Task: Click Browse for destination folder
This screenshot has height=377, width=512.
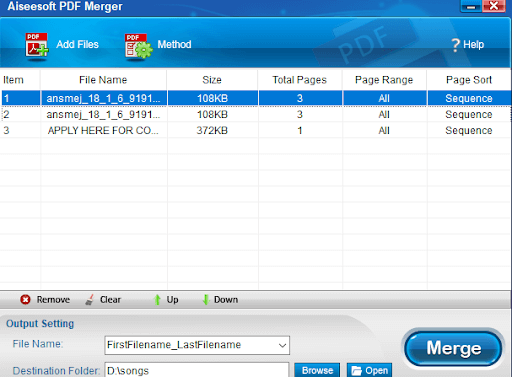Action: coord(317,371)
